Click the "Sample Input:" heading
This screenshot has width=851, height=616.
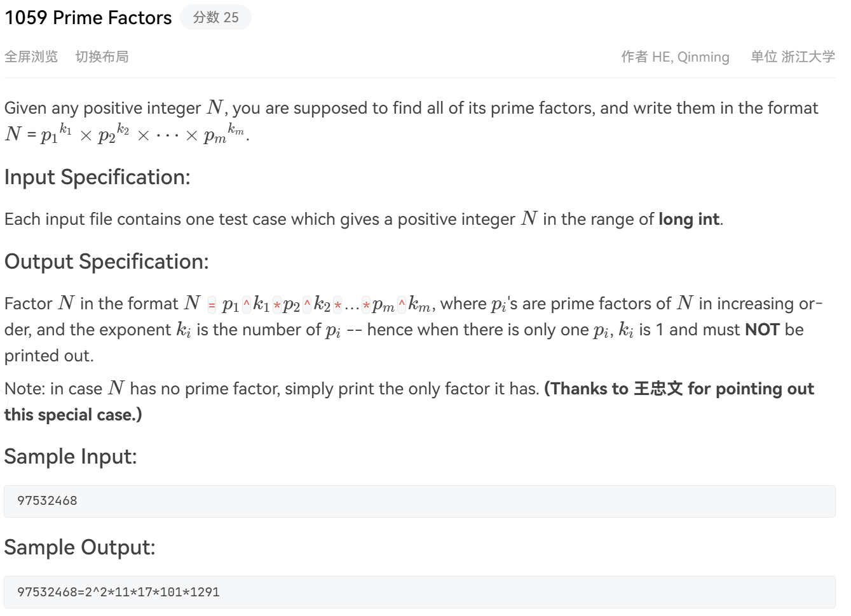point(71,456)
